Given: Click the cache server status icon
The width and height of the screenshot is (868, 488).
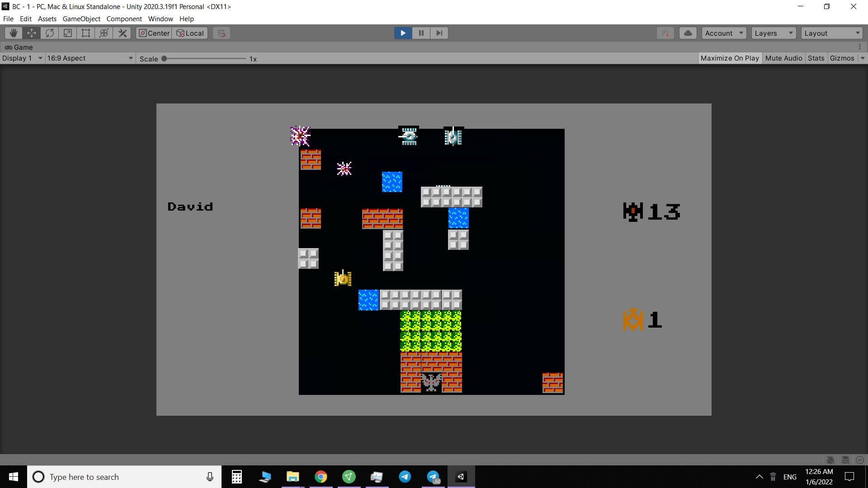Looking at the screenshot, I should coord(845,460).
